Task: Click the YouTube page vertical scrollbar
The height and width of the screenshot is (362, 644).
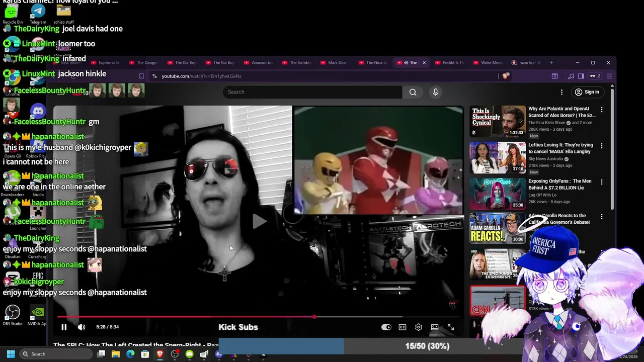Action: [612, 150]
